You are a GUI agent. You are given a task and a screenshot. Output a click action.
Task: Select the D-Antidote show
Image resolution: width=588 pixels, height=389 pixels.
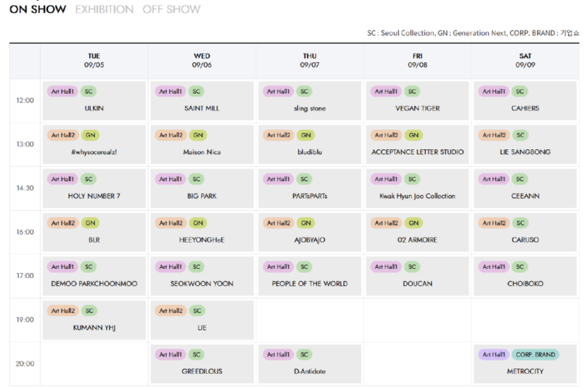(x=309, y=364)
